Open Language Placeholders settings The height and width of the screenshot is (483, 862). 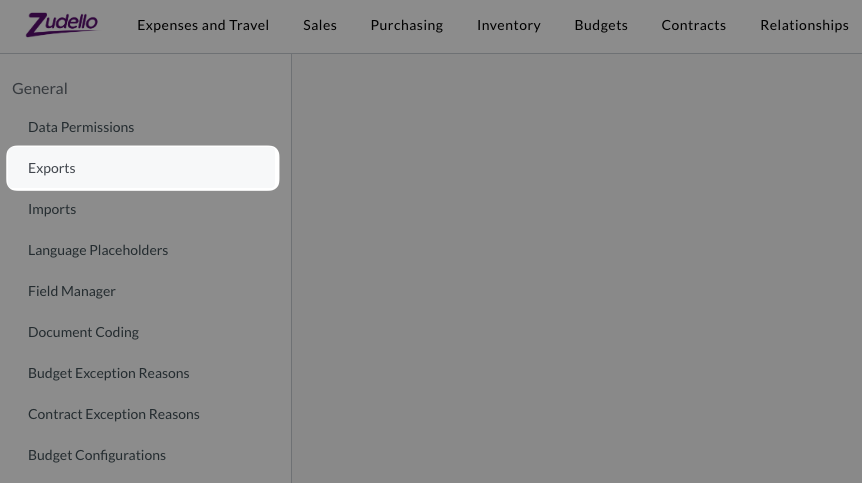pyautogui.click(x=98, y=250)
